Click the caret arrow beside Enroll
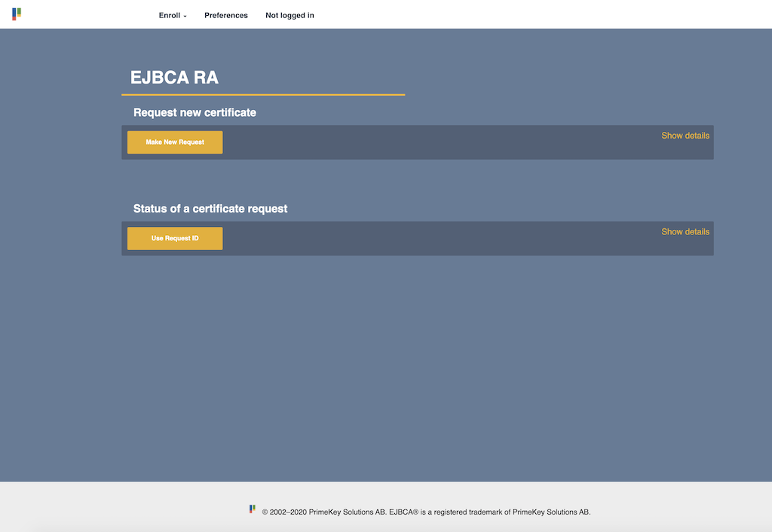 point(185,16)
